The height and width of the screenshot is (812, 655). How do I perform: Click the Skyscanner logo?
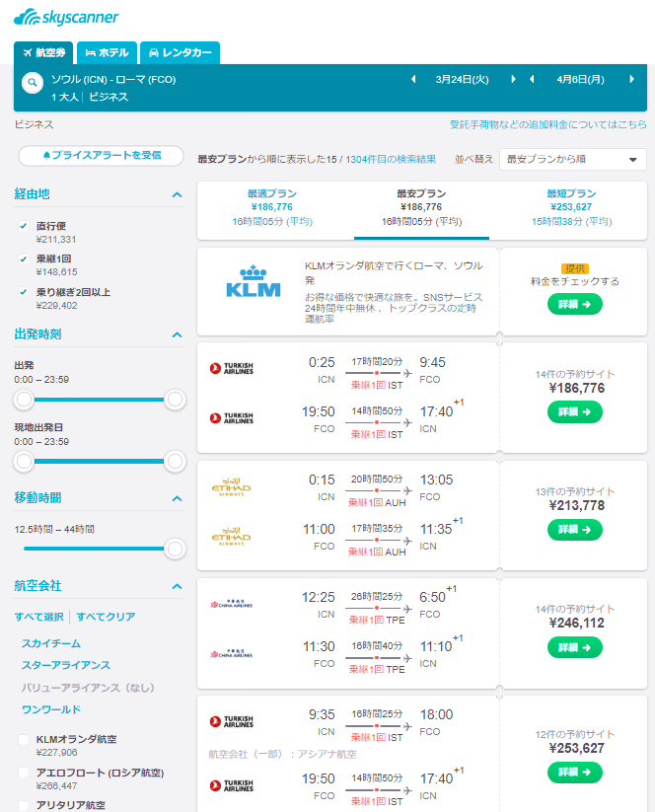[66, 17]
